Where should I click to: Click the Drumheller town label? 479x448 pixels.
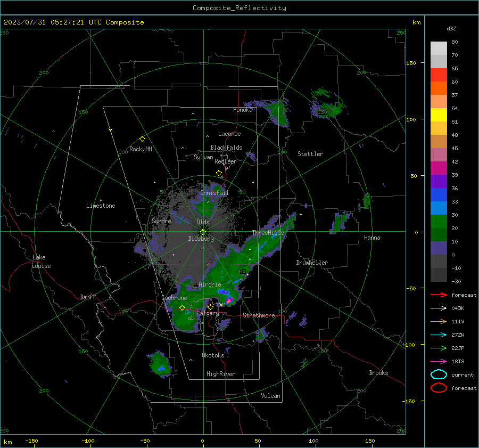coord(312,263)
